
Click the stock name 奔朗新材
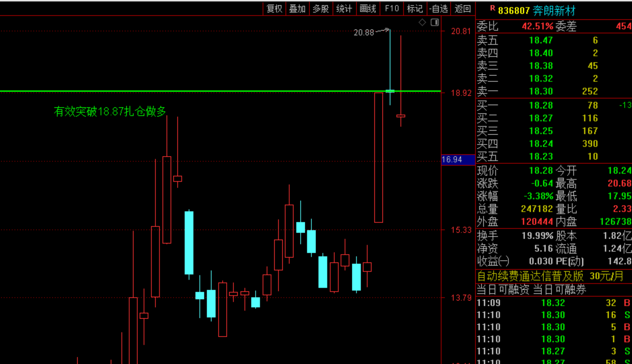click(554, 11)
